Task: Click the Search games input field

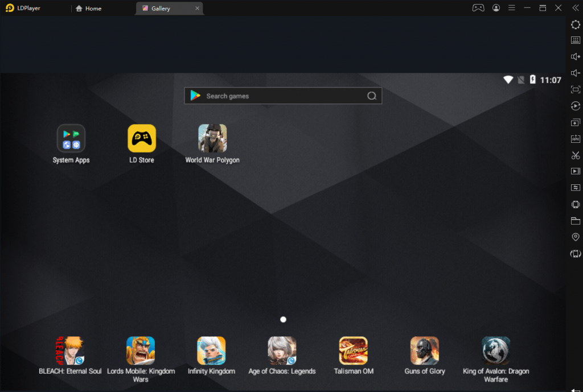Action: [283, 96]
